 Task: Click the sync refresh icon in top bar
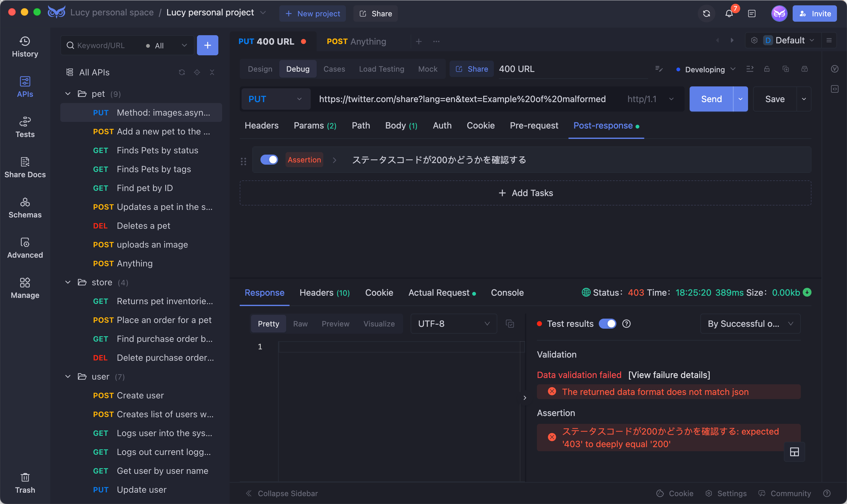click(x=707, y=14)
